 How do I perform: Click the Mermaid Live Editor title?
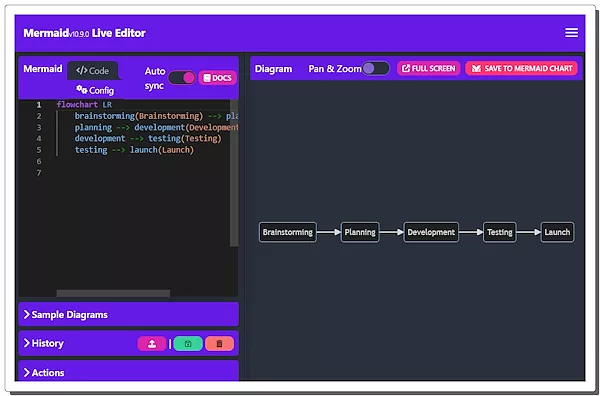tap(85, 33)
